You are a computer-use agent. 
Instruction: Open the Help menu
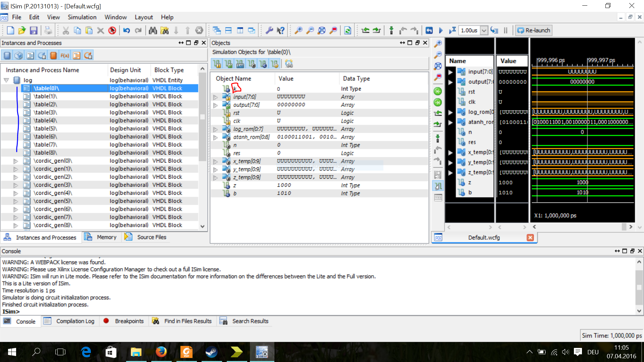point(167,17)
